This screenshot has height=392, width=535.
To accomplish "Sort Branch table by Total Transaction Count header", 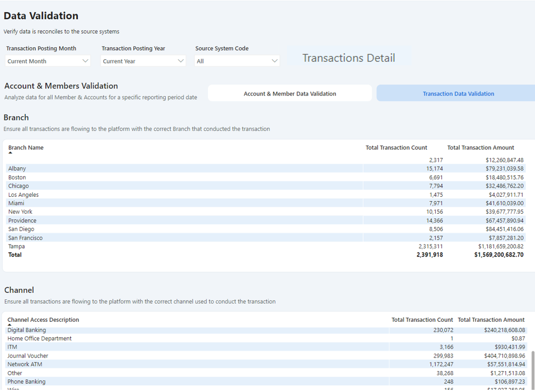I will 396,147.
